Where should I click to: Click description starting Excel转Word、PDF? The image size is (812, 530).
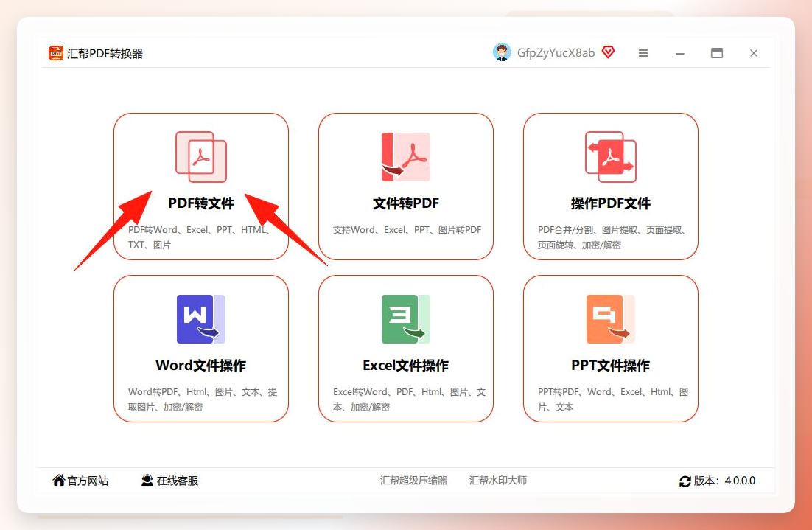click(409, 400)
